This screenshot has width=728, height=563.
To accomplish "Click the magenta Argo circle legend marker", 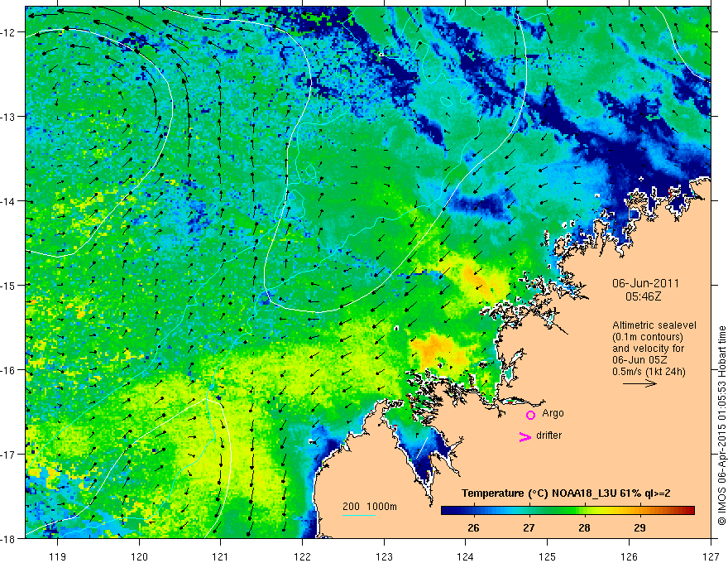I will coord(530,415).
